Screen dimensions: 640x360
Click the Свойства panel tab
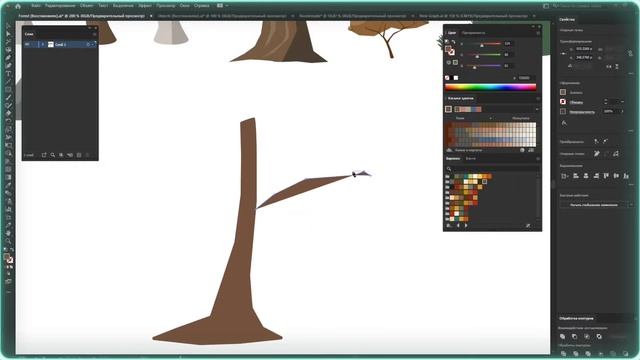click(567, 19)
